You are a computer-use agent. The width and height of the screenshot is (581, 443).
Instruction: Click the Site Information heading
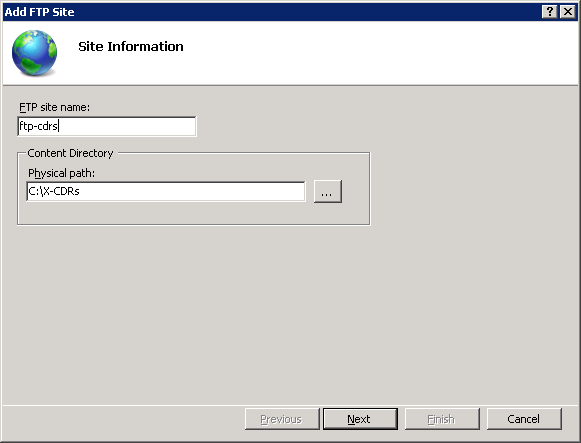[x=131, y=47]
